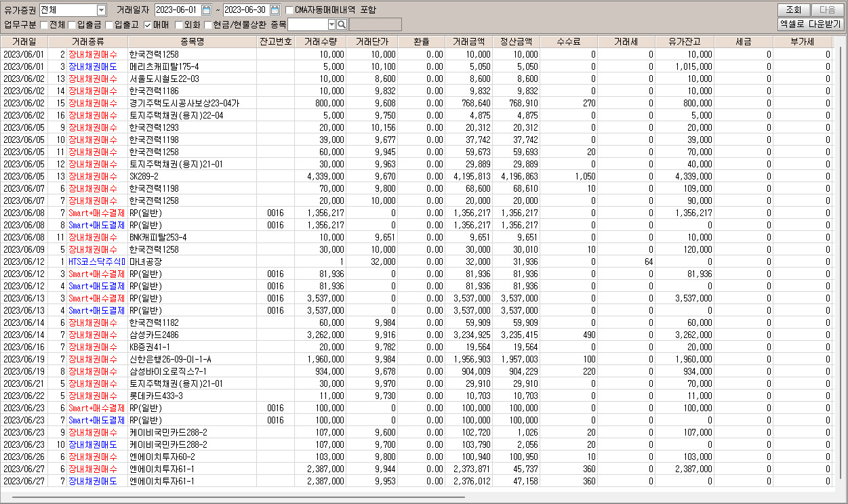Select 신한은행26-09-이-1-A cell
This screenshot has width=848, height=504.
[x=170, y=360]
